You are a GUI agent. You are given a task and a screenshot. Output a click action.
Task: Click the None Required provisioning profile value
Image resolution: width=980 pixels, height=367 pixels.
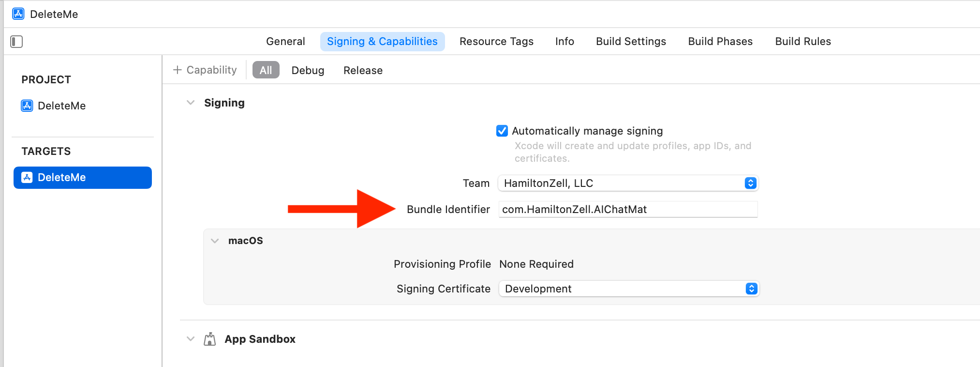coord(536,264)
